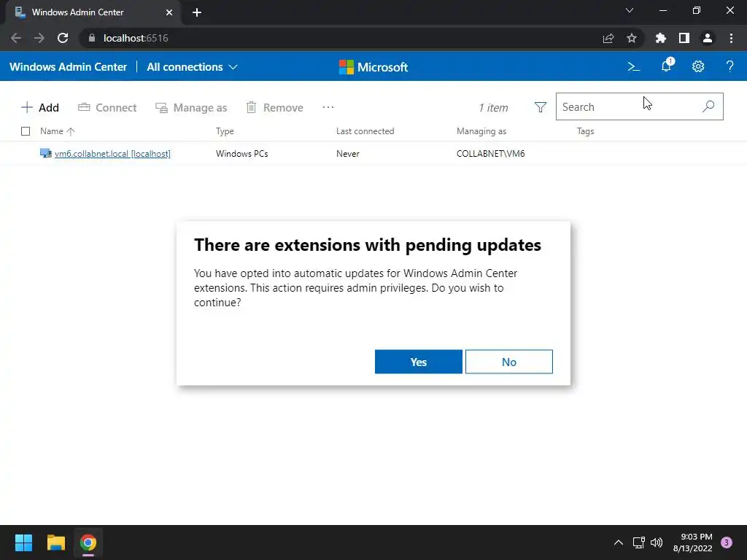This screenshot has width=747, height=560.
Task: Click the search magnifier icon
Action: pyautogui.click(x=708, y=106)
